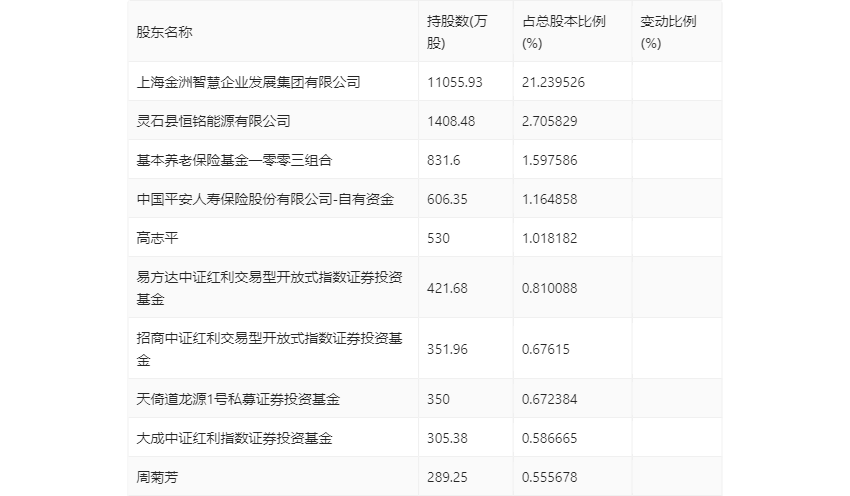Select shareholder 高志平

(x=157, y=238)
